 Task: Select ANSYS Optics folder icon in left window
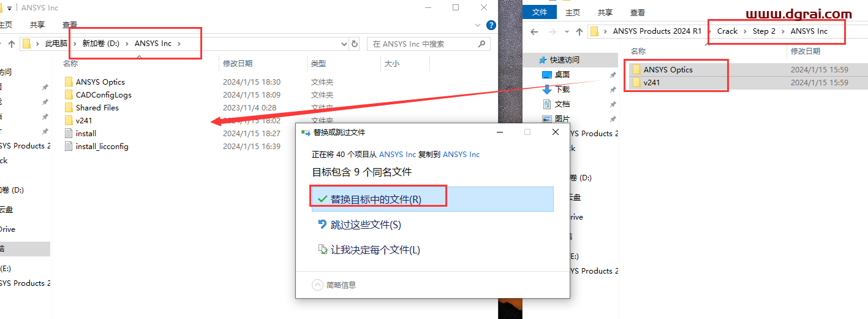click(x=69, y=82)
